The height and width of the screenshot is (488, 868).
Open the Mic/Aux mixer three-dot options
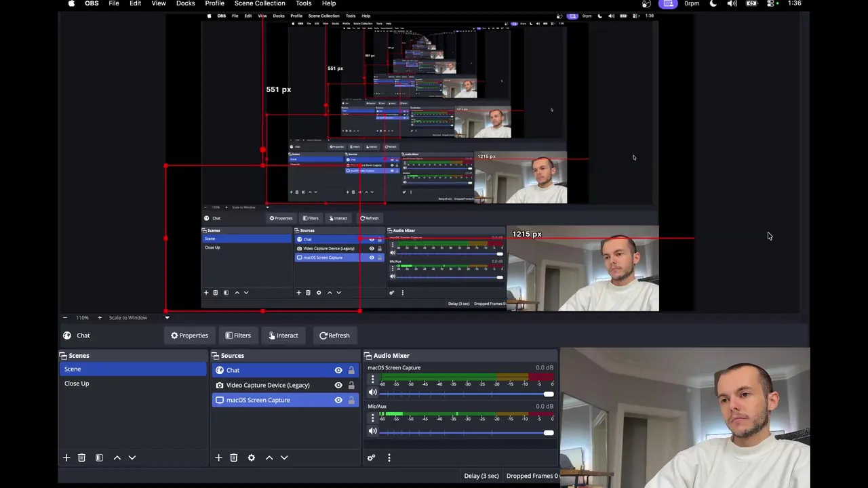(x=372, y=418)
